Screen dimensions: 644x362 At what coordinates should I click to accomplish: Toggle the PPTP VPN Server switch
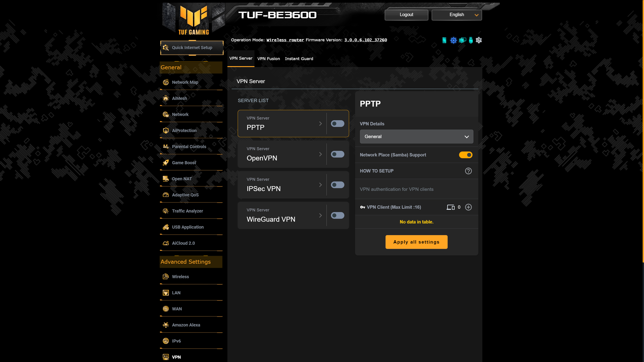point(337,124)
